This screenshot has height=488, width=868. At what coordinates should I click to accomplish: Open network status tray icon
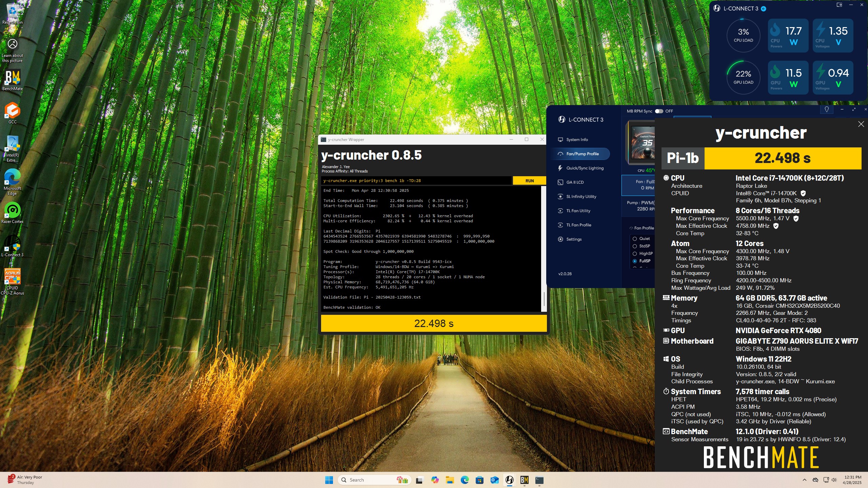826,480
